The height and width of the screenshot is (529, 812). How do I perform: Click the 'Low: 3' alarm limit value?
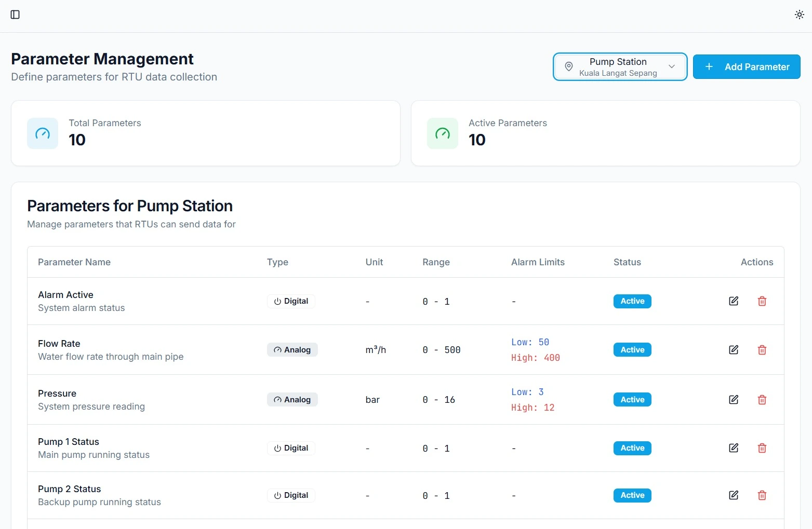click(x=527, y=392)
